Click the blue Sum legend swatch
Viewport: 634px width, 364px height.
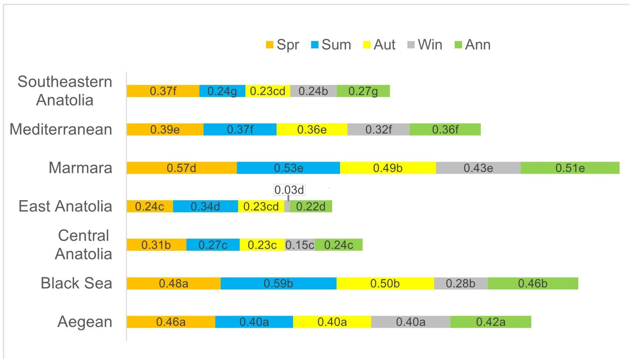click(x=315, y=45)
